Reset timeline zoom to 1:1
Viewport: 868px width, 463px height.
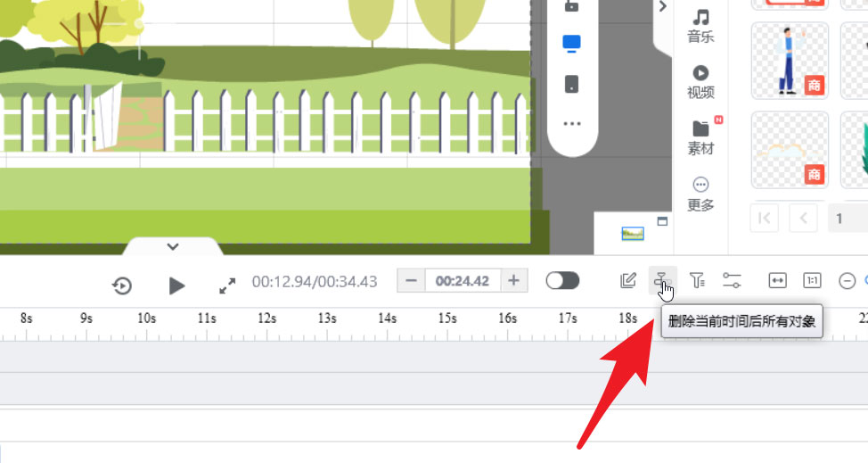[x=812, y=281]
